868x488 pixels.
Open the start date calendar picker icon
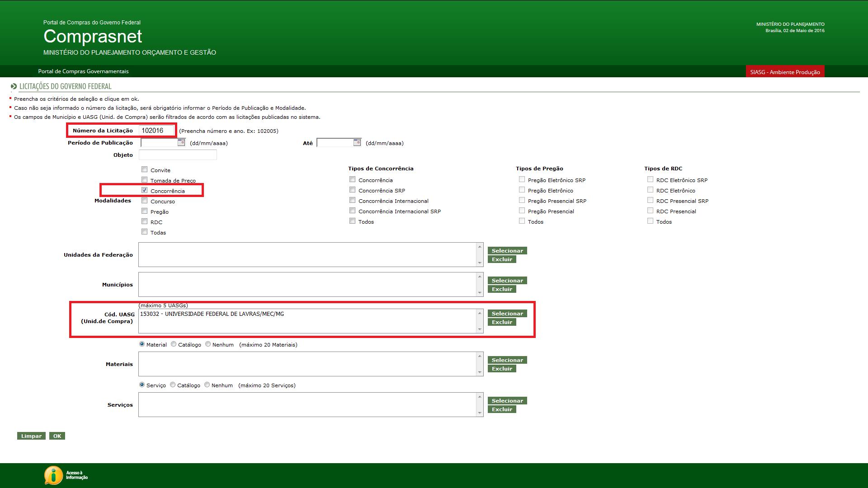click(181, 143)
